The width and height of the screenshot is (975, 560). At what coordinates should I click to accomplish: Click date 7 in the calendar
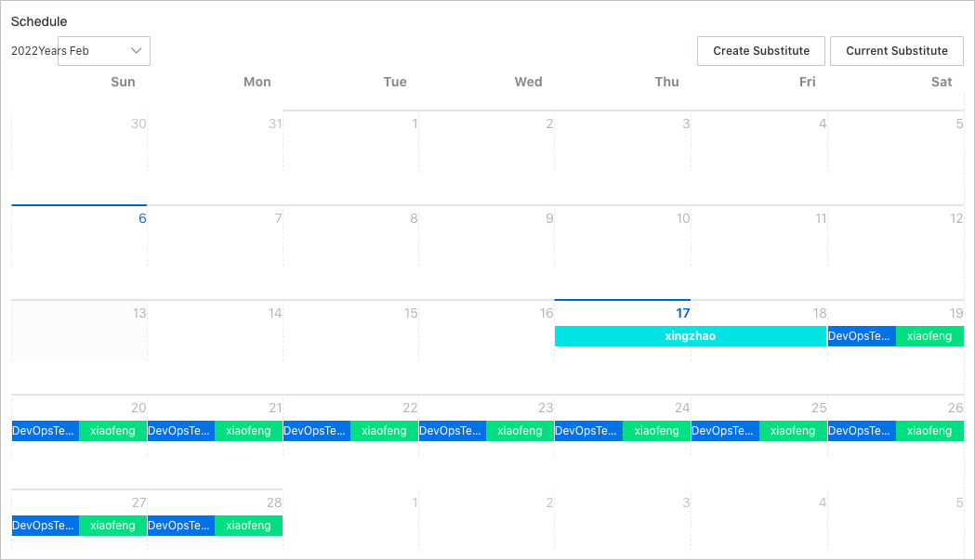click(278, 219)
